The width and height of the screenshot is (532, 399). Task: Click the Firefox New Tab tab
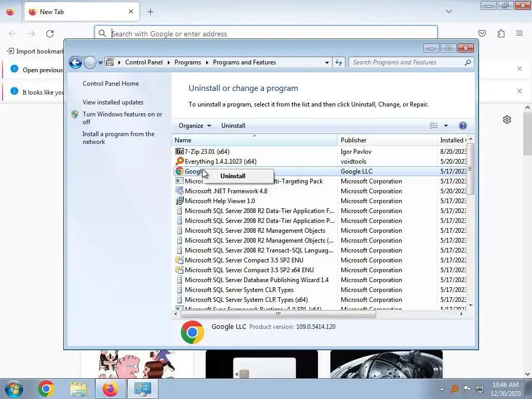[82, 11]
